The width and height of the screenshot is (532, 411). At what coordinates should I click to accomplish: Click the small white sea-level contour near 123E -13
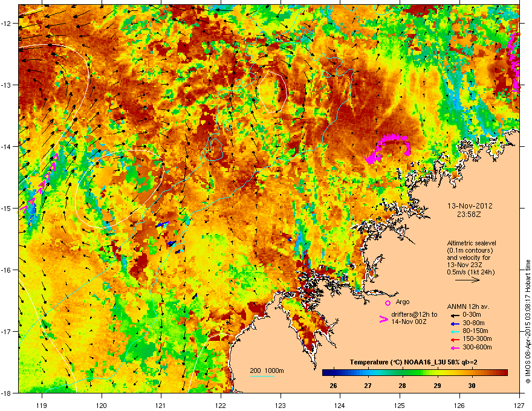[x=273, y=92]
